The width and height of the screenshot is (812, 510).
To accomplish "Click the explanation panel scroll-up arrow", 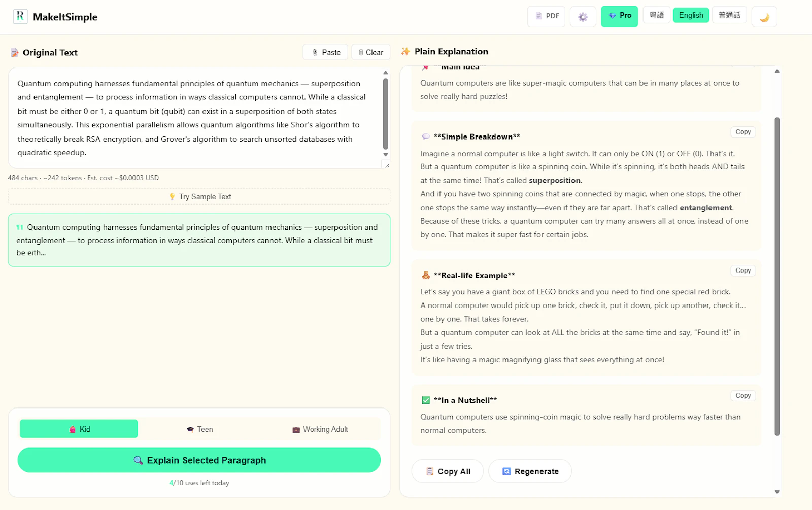I will [x=777, y=71].
